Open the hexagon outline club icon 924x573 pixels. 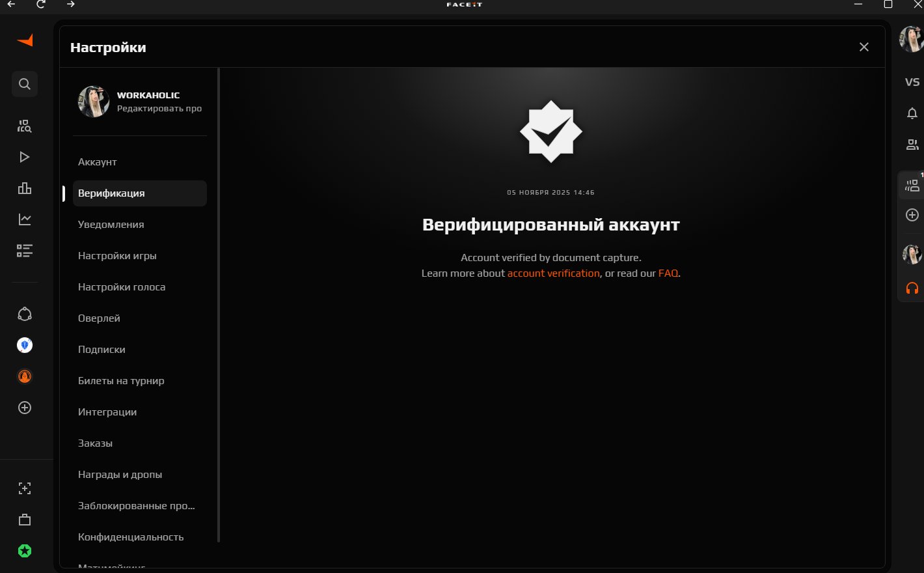click(x=25, y=314)
